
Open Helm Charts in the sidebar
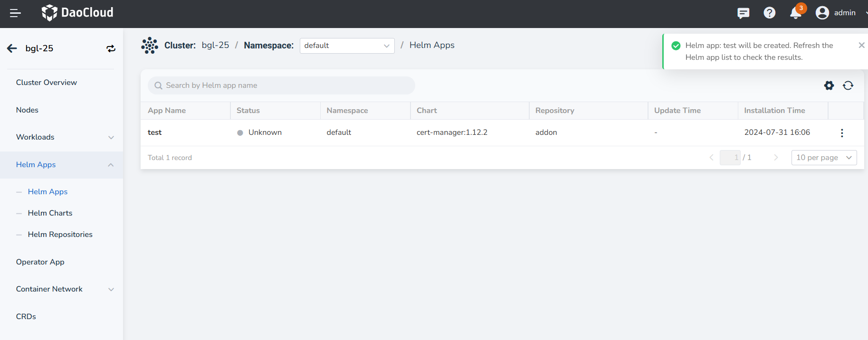(x=50, y=213)
